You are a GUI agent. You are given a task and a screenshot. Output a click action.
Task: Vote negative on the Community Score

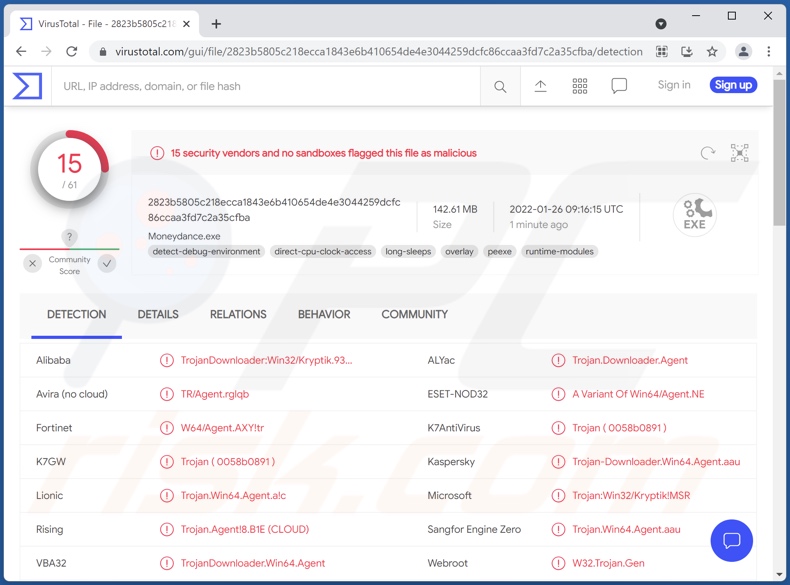coord(32,264)
